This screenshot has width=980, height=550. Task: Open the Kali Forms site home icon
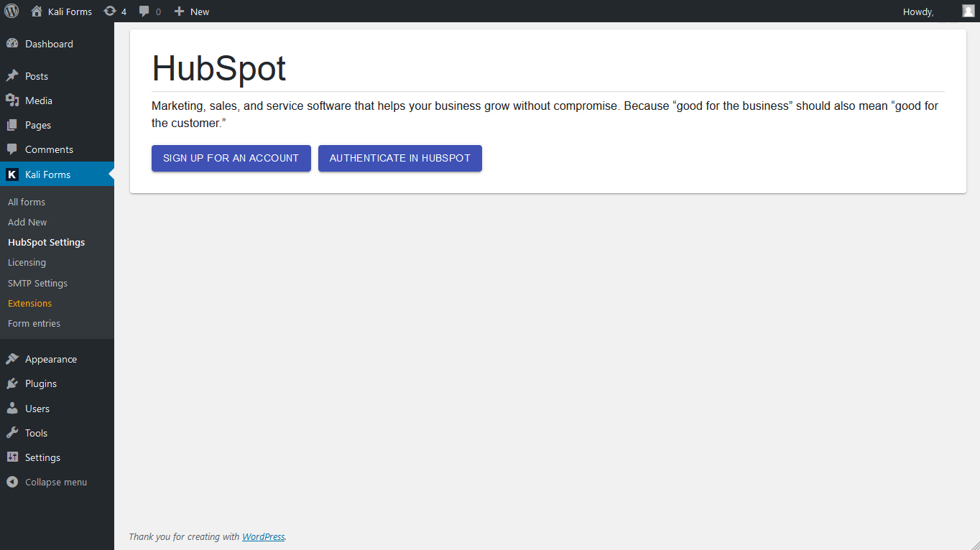tap(37, 11)
